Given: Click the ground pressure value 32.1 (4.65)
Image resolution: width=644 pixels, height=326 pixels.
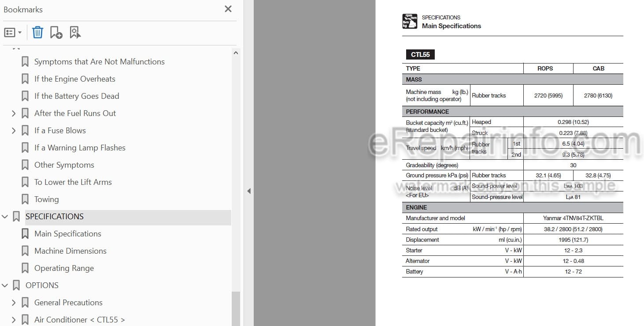Looking at the screenshot, I should tap(548, 175).
